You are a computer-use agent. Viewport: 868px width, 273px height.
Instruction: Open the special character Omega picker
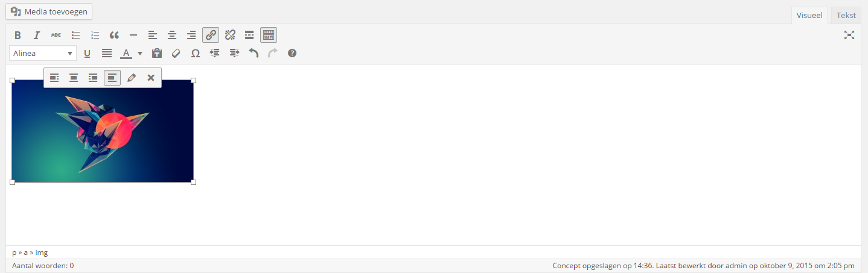(x=196, y=53)
